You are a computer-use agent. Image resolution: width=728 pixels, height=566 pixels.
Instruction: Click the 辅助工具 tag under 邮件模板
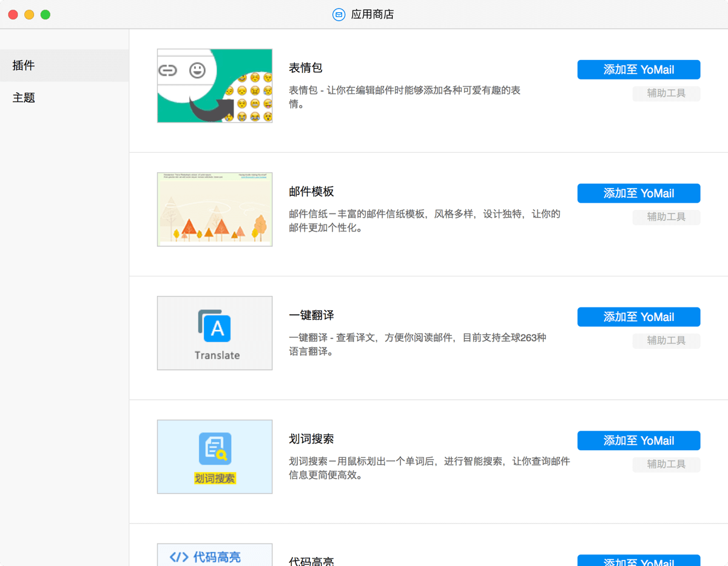point(666,217)
